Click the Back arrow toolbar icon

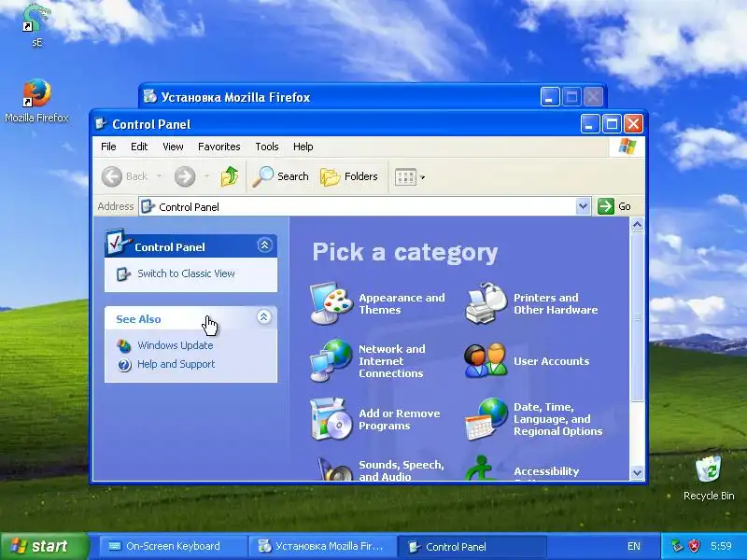pyautogui.click(x=112, y=176)
